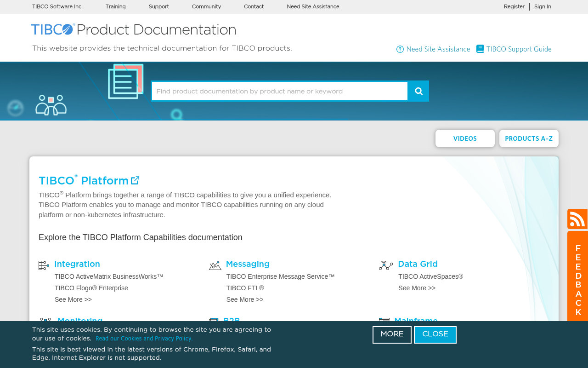The height and width of the screenshot is (368, 588).
Task: Expand See More under Messaging
Action: pyautogui.click(x=245, y=299)
